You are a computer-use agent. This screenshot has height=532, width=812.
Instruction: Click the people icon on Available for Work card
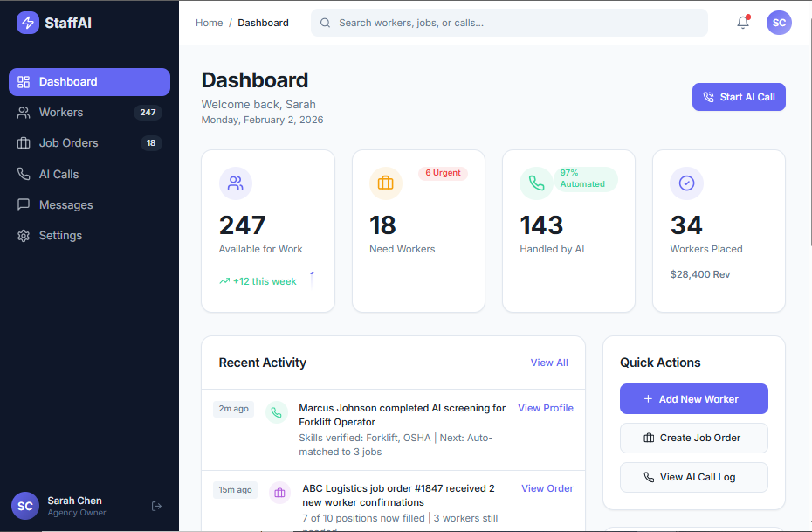click(x=235, y=183)
